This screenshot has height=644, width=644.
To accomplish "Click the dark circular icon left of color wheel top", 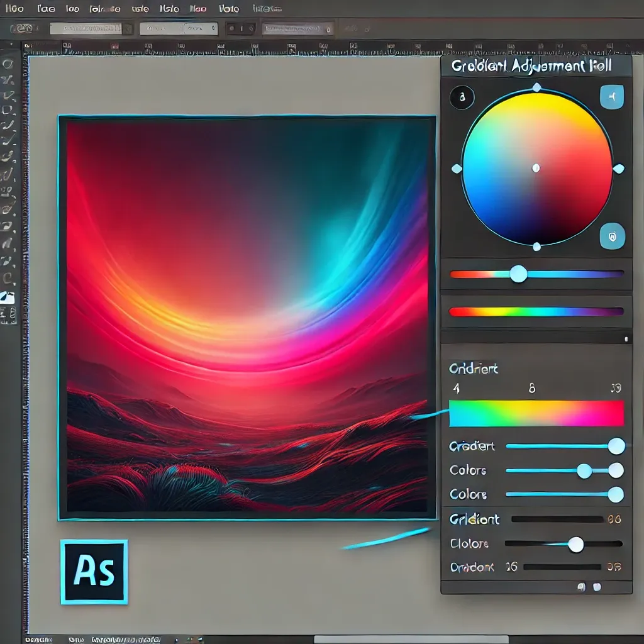I will (x=462, y=97).
